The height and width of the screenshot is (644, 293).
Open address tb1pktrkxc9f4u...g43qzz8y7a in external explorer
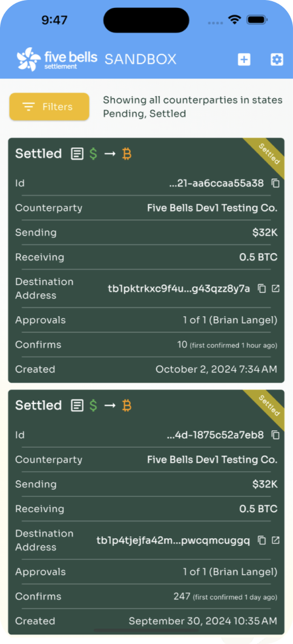tap(275, 289)
